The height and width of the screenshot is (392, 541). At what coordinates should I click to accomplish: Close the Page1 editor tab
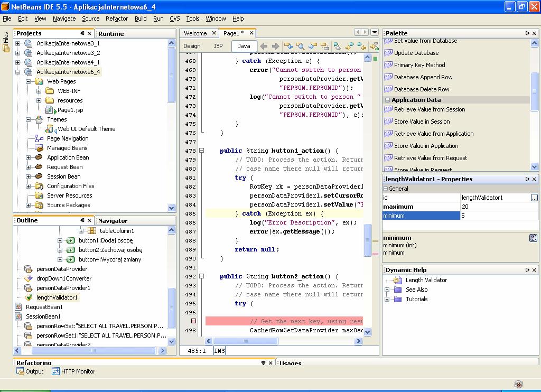pyautogui.click(x=251, y=33)
